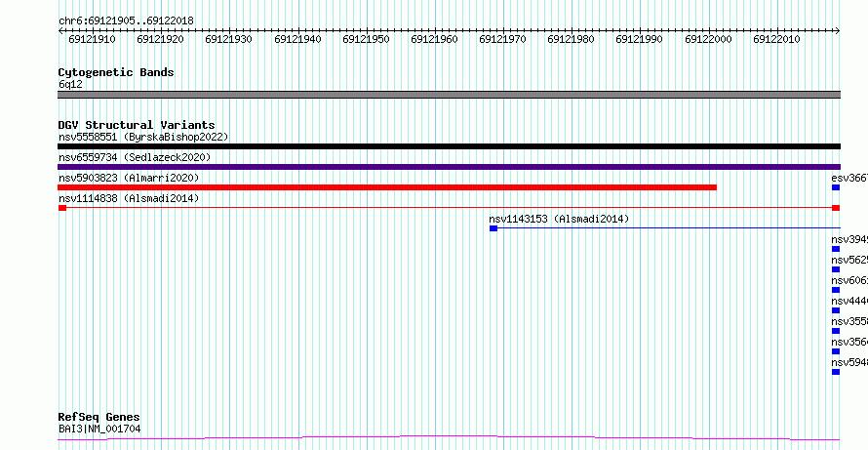Viewport: 868px width, 450px height.
Task: Click the truncated nsv3949 variant label
Action: (849, 239)
